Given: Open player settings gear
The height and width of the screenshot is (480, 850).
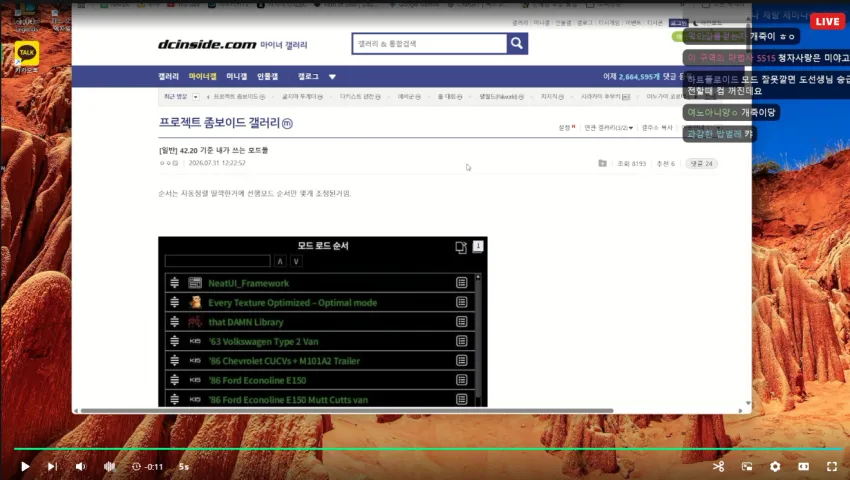Looking at the screenshot, I should (x=775, y=466).
